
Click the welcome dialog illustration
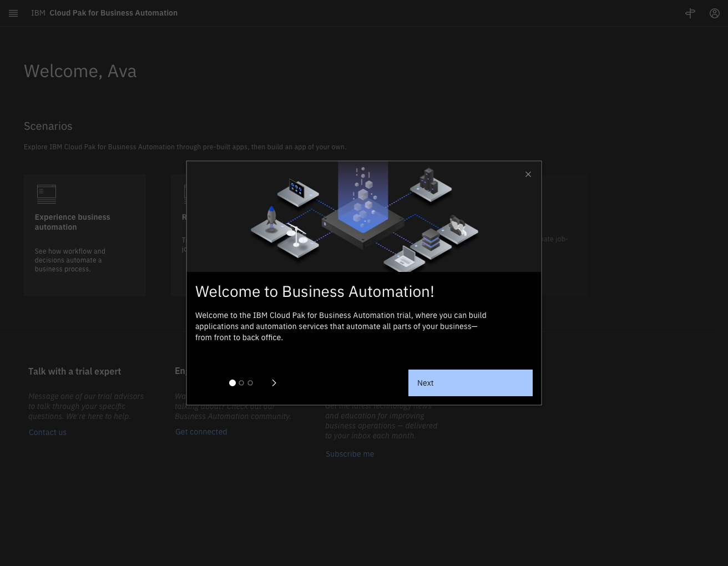tap(364, 217)
